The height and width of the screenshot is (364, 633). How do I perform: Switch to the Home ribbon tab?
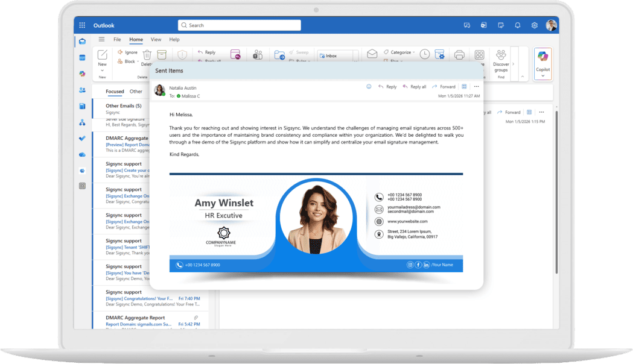pos(136,40)
